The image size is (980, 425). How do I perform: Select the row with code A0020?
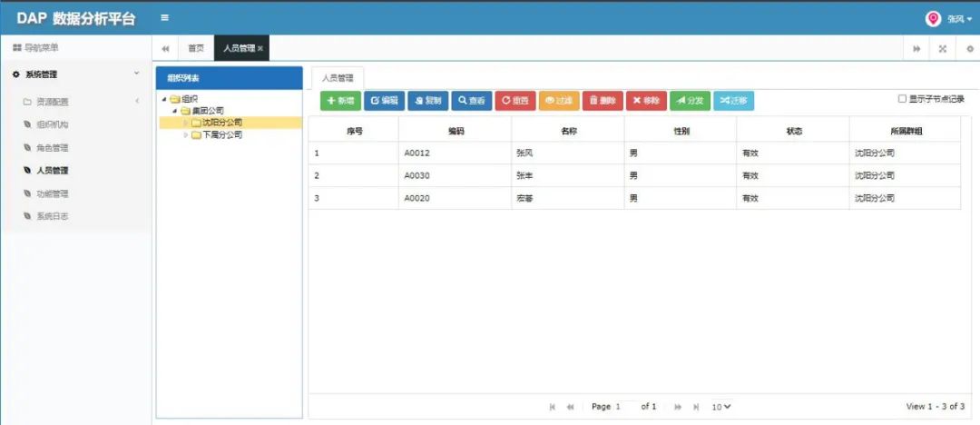point(635,198)
